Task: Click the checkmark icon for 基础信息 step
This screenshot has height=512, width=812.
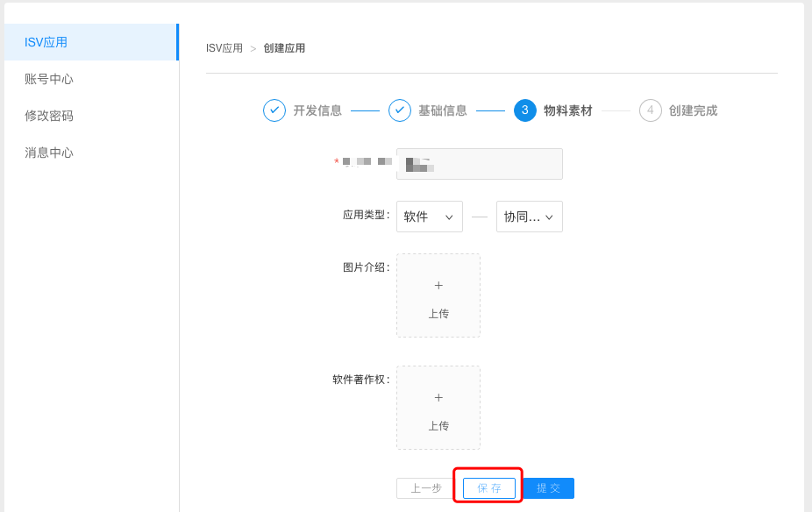Action: pos(400,110)
